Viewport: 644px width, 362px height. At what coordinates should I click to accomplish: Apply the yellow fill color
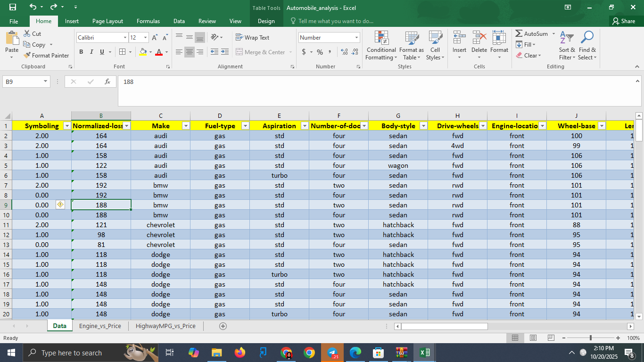click(x=143, y=52)
